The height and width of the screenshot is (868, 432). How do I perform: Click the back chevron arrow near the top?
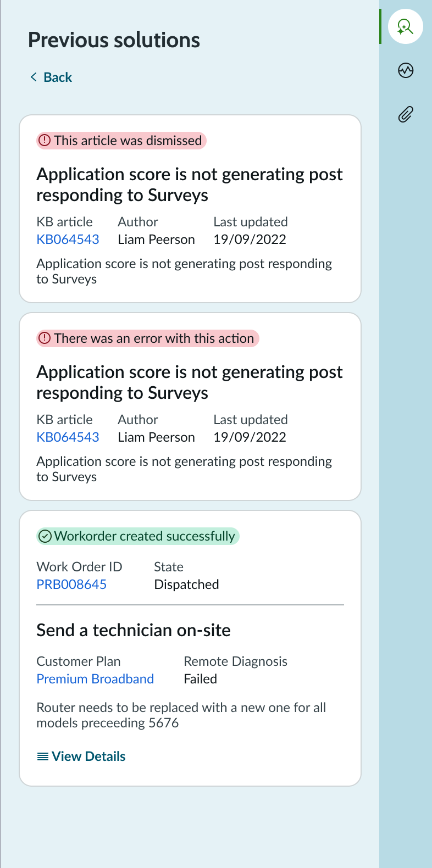coord(32,77)
